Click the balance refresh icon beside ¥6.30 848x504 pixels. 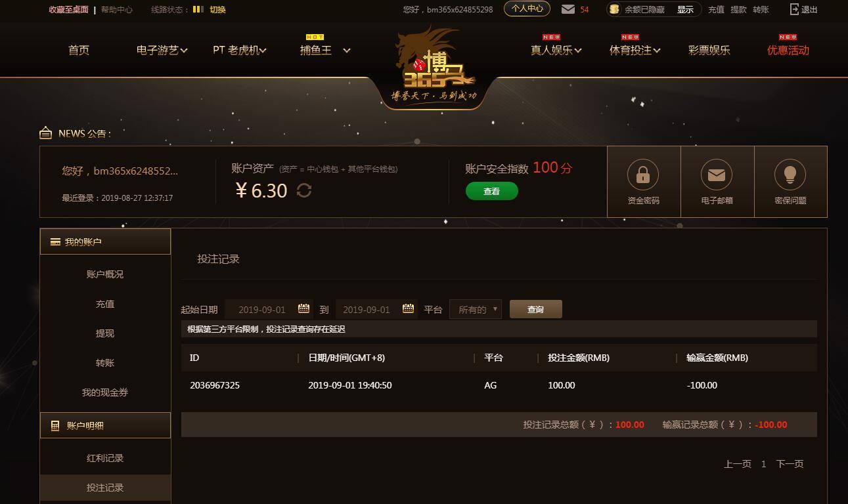(304, 190)
